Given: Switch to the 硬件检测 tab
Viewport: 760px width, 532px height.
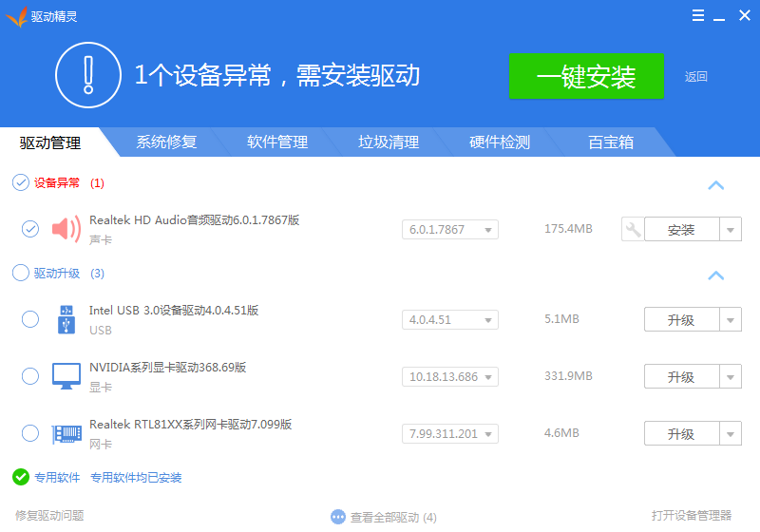Looking at the screenshot, I should click(500, 142).
